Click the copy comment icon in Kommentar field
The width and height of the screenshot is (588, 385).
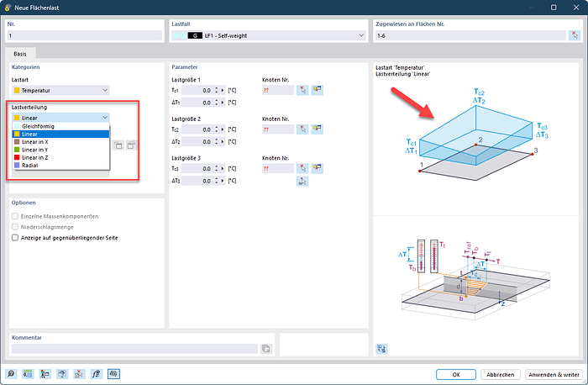coord(265,348)
